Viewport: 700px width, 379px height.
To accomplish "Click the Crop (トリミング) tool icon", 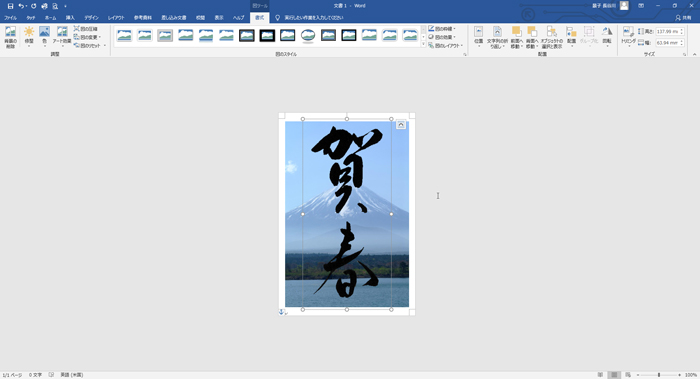I will coord(628,37).
